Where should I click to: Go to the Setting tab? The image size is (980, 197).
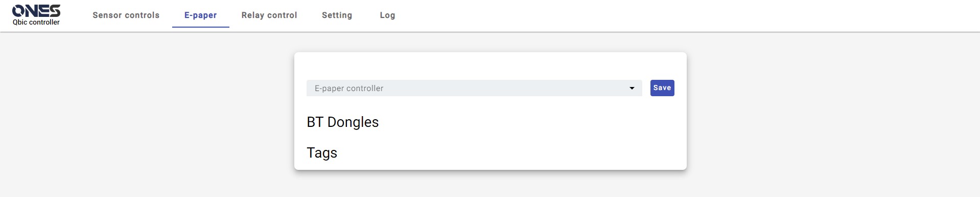337,15
